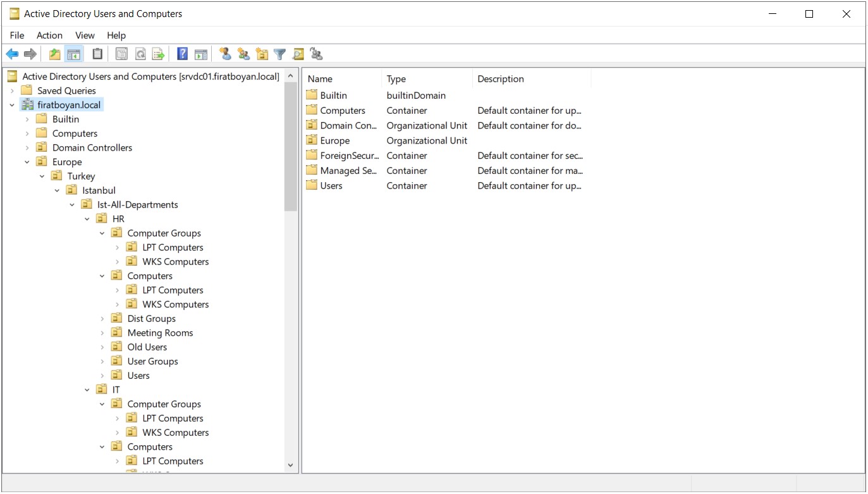Click the Add to group toolbar icon
The image size is (868, 494).
point(317,54)
